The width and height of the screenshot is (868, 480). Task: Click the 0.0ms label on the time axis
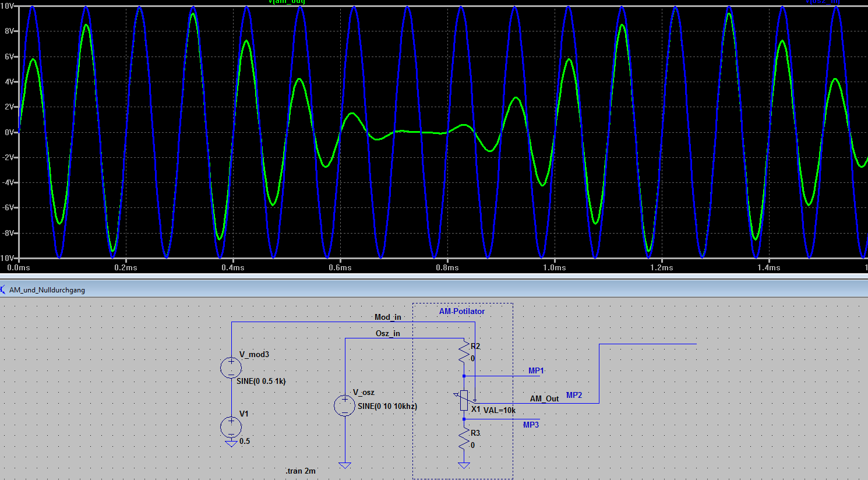click(18, 267)
